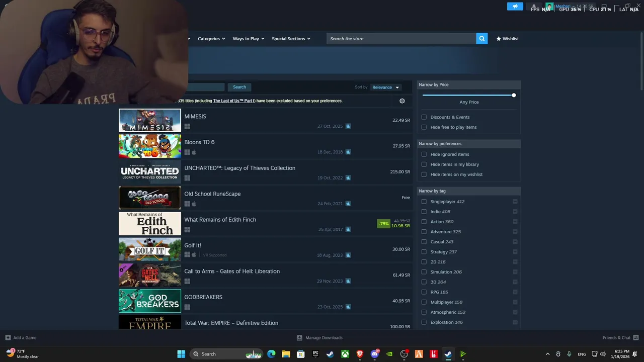Click the Golf It! thumbnail image

(x=150, y=249)
